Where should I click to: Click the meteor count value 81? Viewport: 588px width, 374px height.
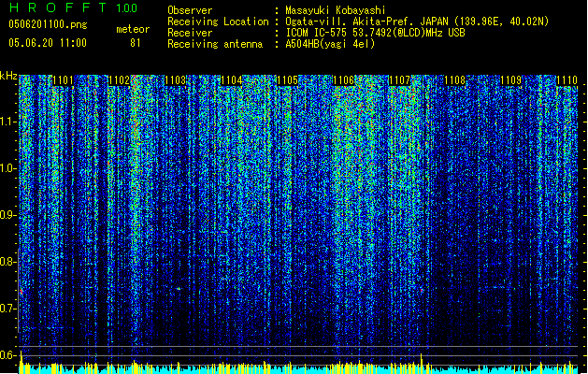click(x=136, y=43)
